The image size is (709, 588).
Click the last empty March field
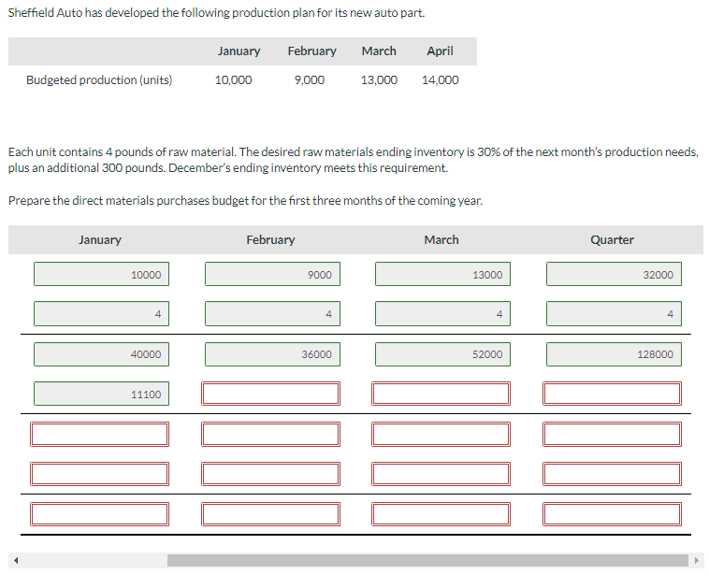click(441, 514)
